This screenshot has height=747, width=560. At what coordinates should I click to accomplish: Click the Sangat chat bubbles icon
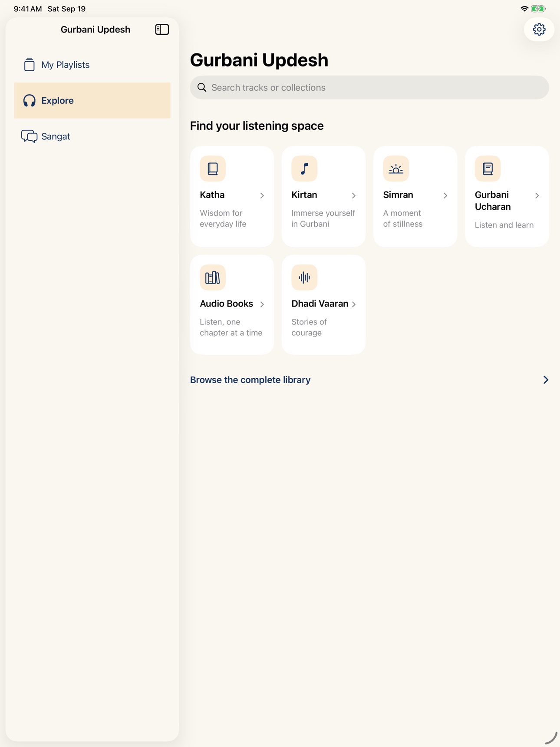click(x=30, y=136)
